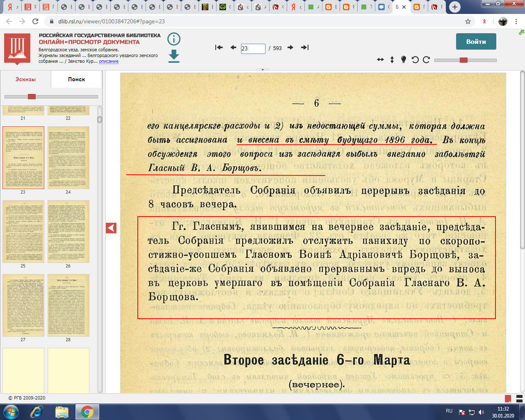
Task: Fit the page to height
Action: coord(392,60)
